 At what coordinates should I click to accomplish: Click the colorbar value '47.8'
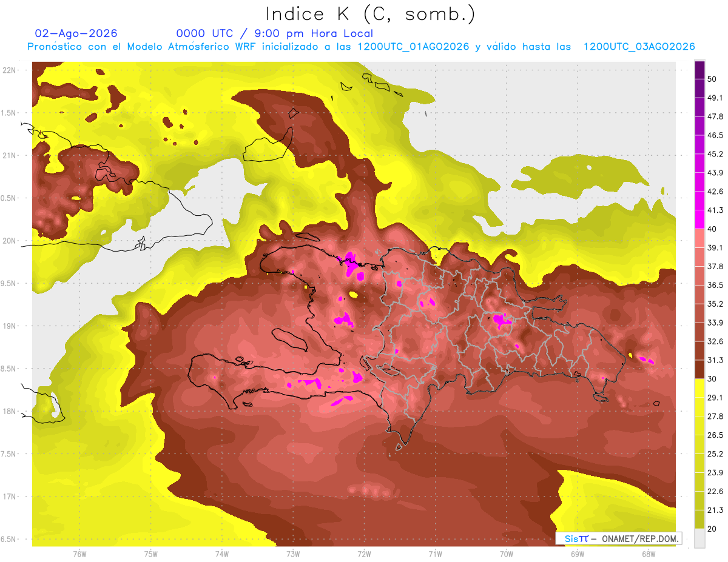coord(715,116)
